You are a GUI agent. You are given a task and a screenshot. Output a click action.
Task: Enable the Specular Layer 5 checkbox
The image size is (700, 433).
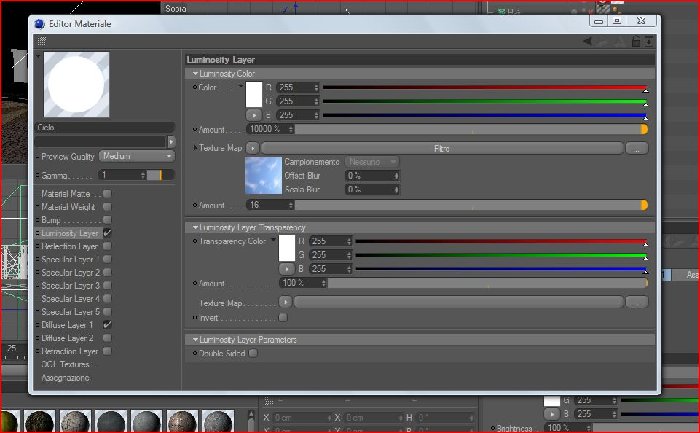pyautogui.click(x=107, y=312)
